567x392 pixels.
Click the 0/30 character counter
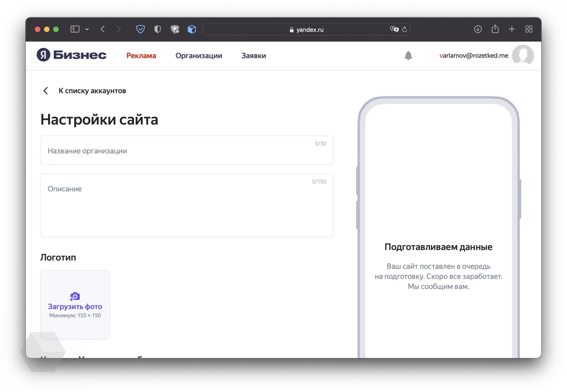(x=321, y=144)
